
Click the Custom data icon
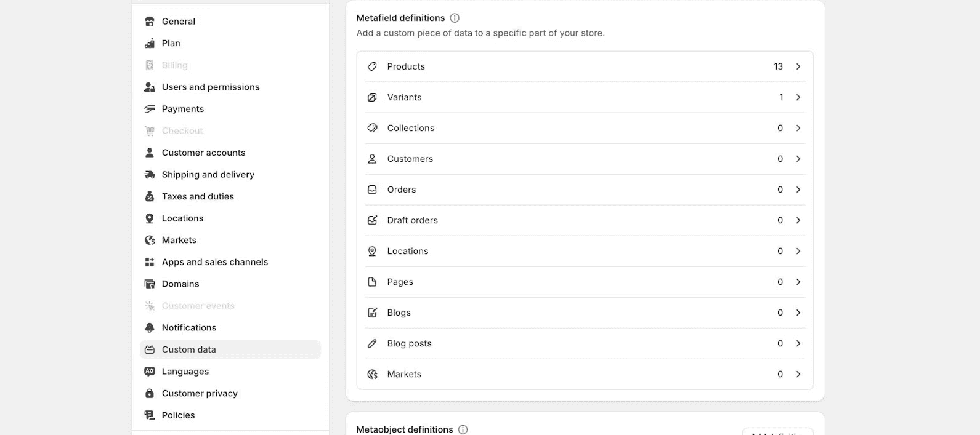pos(150,349)
